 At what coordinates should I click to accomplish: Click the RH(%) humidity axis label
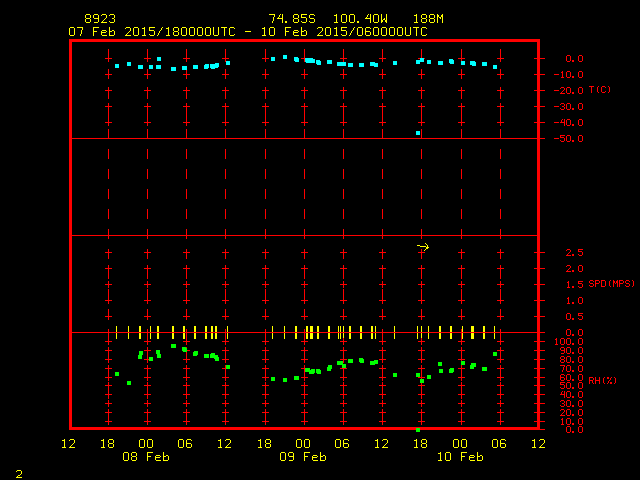click(x=602, y=381)
